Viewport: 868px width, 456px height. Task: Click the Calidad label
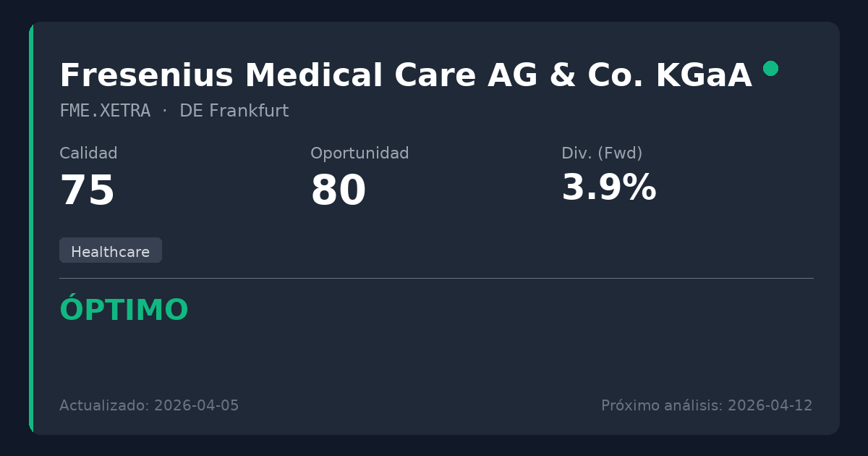point(88,153)
